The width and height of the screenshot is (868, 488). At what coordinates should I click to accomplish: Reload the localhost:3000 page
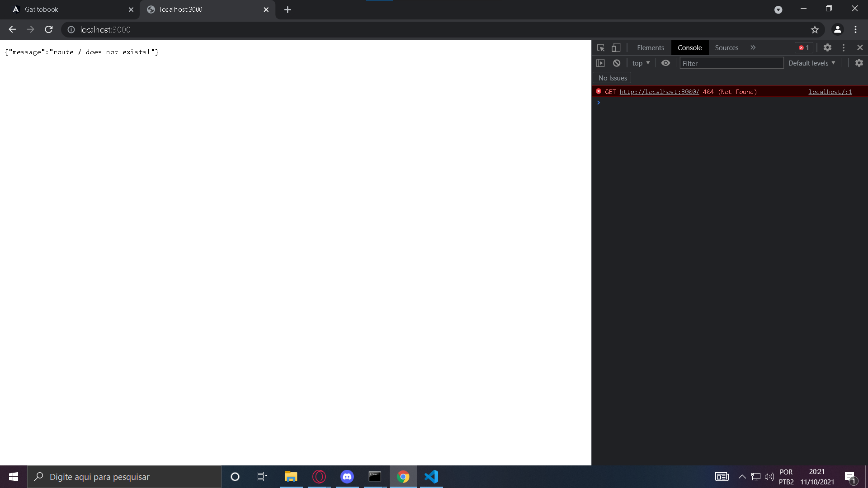(x=49, y=29)
